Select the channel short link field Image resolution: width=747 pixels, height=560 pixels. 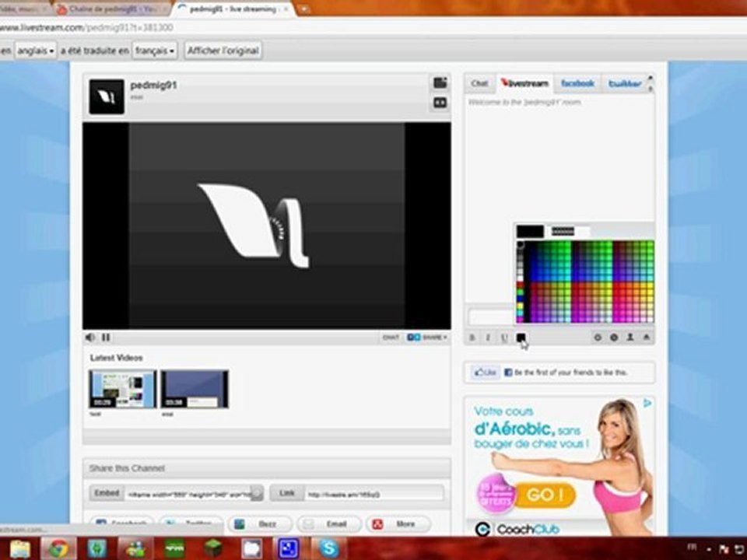tap(374, 494)
